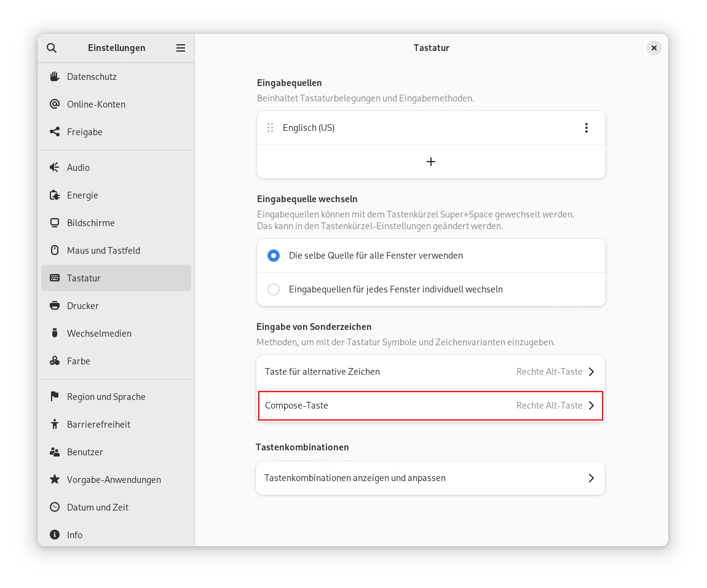Open the Datenschutz settings page
The width and height of the screenshot is (707, 588).
coord(116,77)
